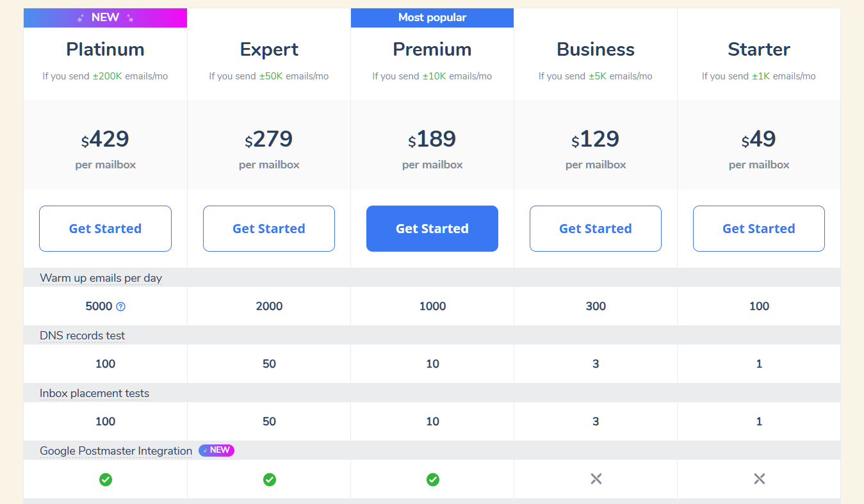Click the Premium plan heading
Viewport: 864px width, 504px height.
pyautogui.click(x=432, y=49)
